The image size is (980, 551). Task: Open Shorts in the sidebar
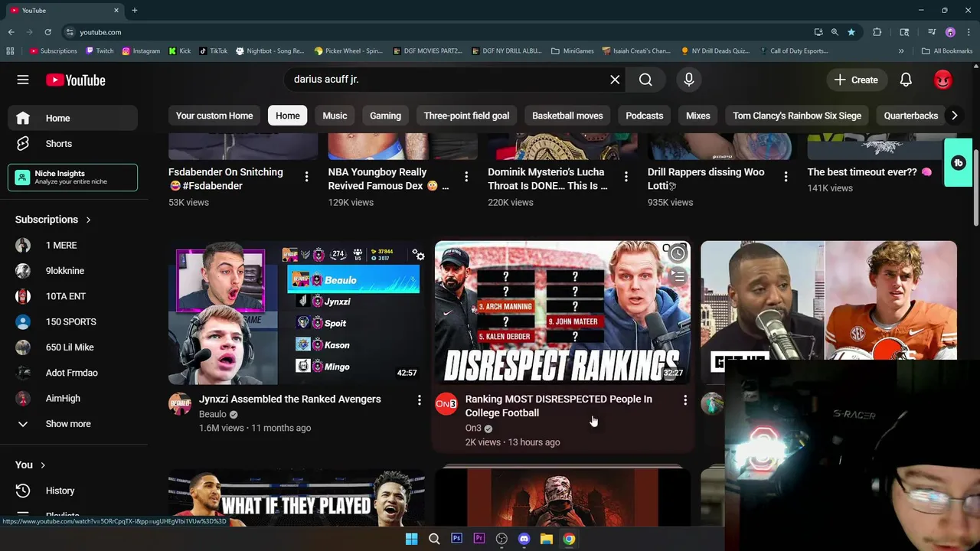click(73, 144)
